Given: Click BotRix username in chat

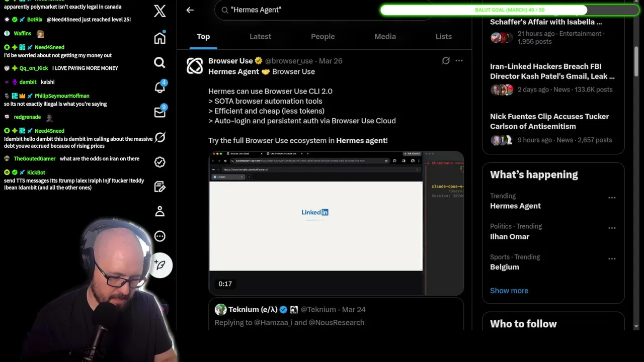Looking at the screenshot, I should coord(35,20).
